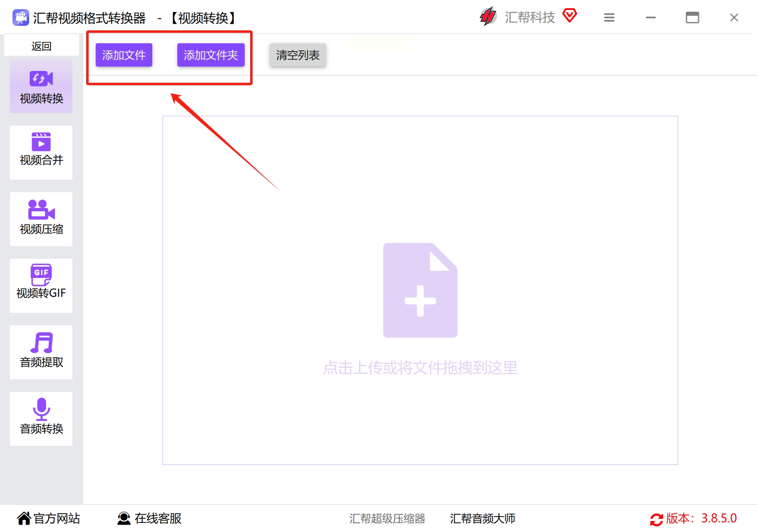Minimize the converter window

(651, 17)
